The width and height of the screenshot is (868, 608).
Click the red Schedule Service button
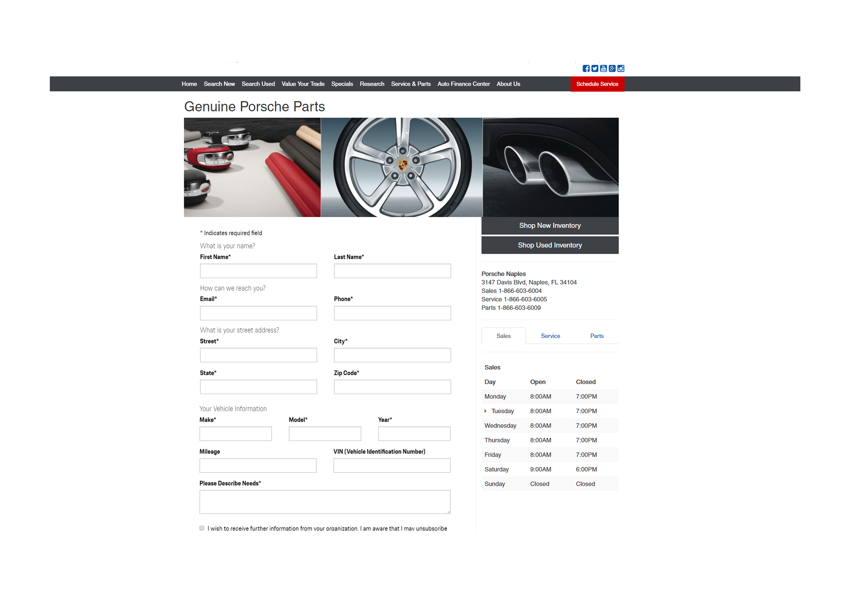[597, 84]
